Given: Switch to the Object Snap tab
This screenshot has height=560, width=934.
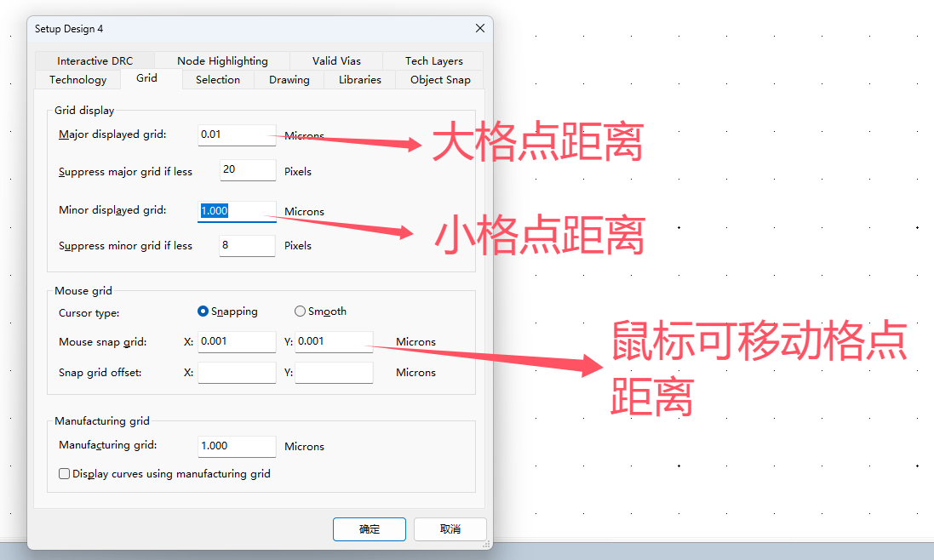Looking at the screenshot, I should coord(440,80).
